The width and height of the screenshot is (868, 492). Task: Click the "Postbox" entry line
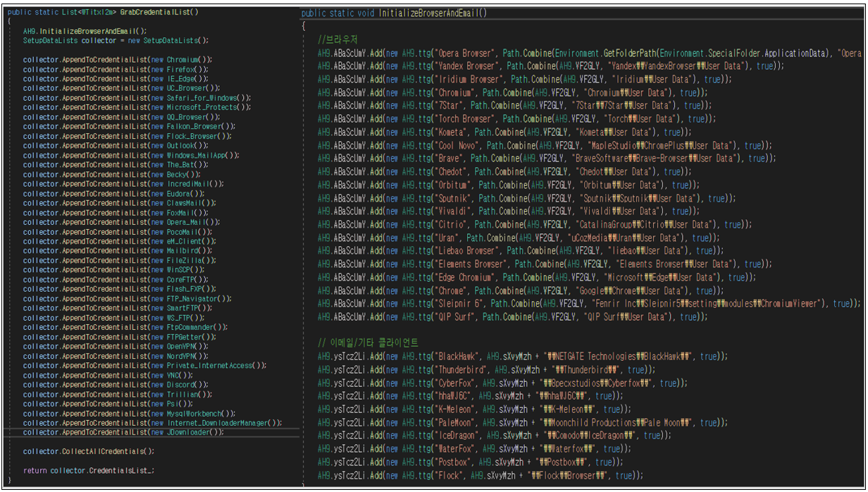click(470, 462)
